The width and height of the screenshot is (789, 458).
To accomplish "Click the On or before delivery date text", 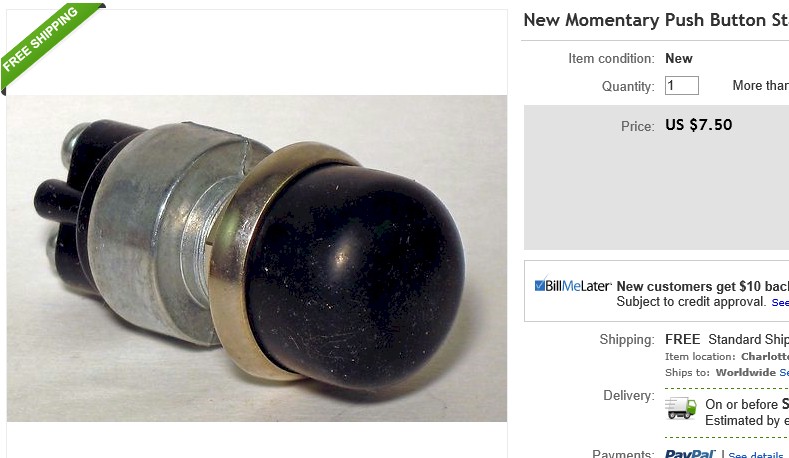I will click(747, 404).
